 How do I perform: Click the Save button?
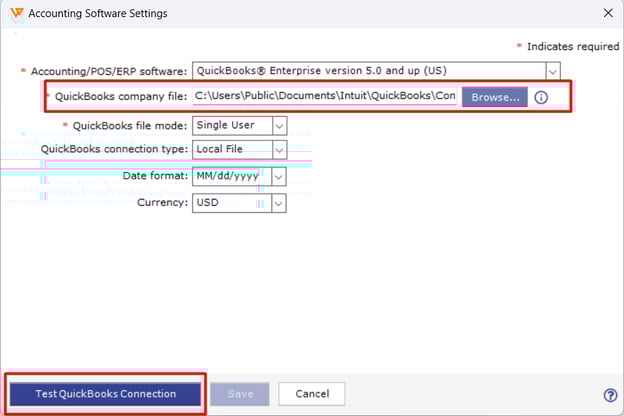click(x=240, y=394)
